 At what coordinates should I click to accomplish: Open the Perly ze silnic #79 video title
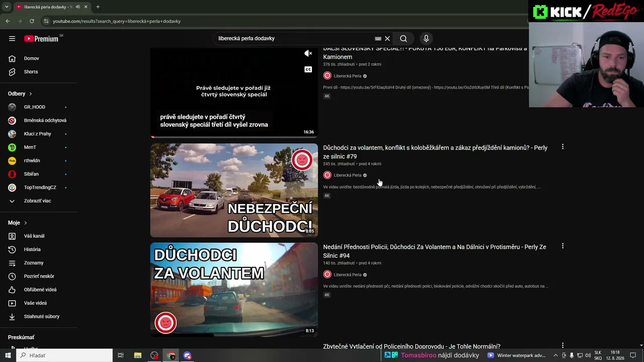pos(435,152)
